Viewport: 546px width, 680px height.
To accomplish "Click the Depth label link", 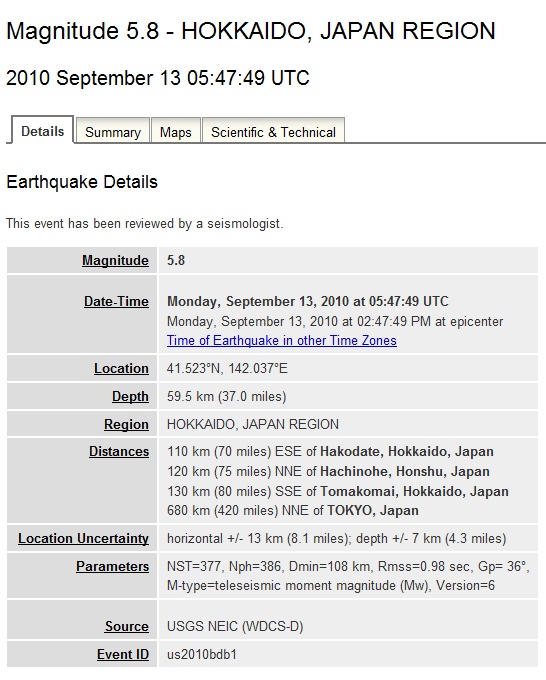I will 130,396.
